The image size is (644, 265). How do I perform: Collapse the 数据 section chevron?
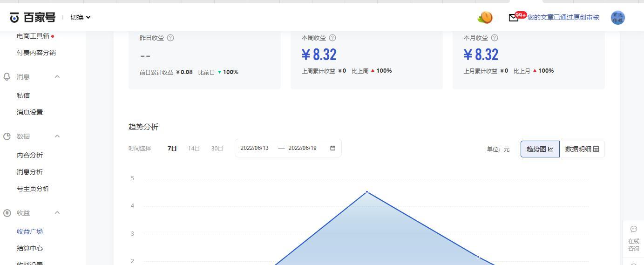(57, 136)
